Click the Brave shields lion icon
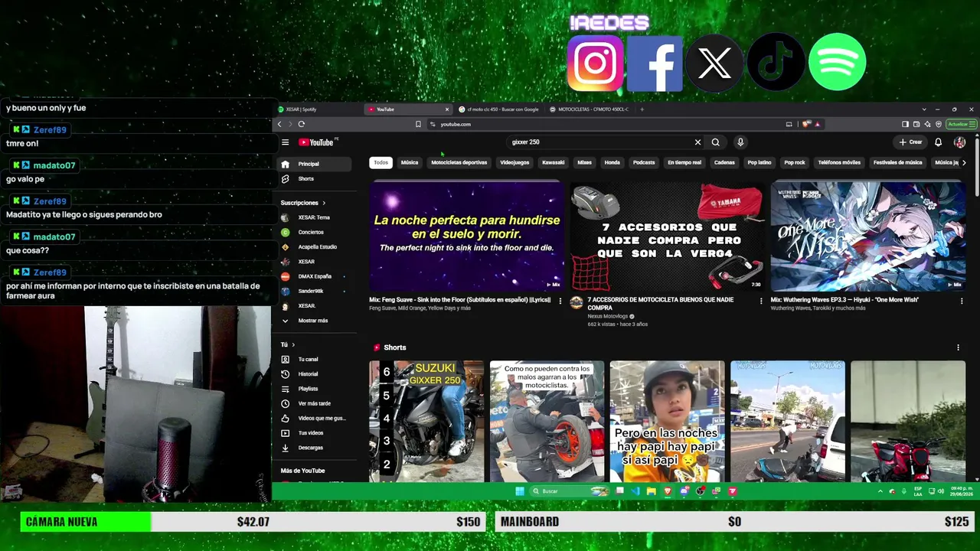The image size is (980, 551). point(806,124)
